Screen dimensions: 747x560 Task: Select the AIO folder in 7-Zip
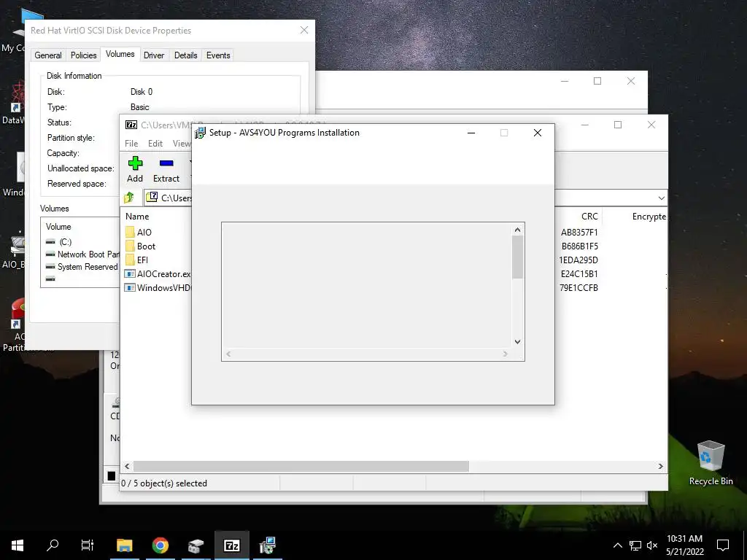pyautogui.click(x=139, y=233)
